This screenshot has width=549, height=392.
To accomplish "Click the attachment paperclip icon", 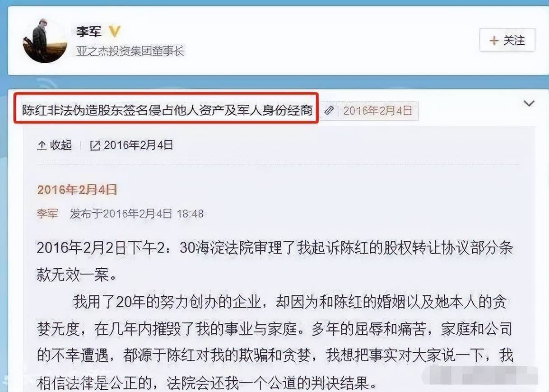I will [x=330, y=111].
